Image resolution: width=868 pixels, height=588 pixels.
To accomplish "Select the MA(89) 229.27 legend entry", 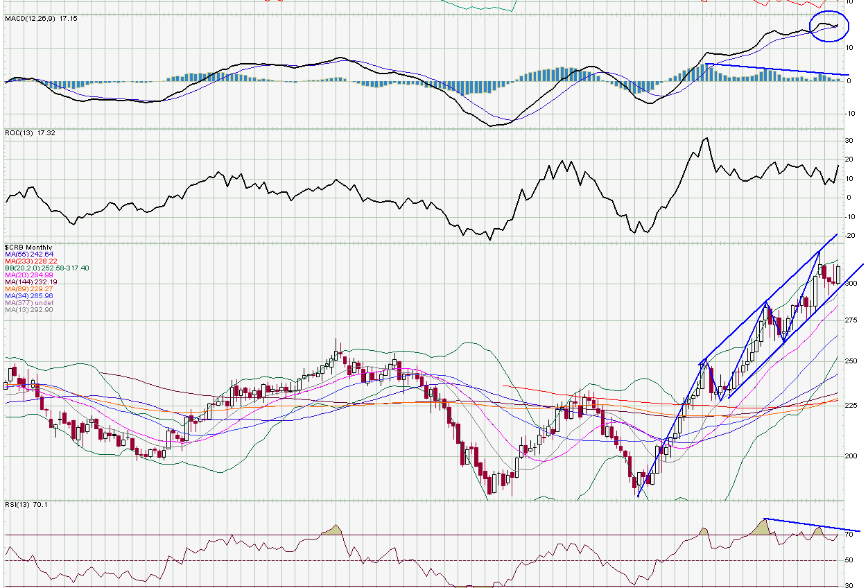I will 29,289.
